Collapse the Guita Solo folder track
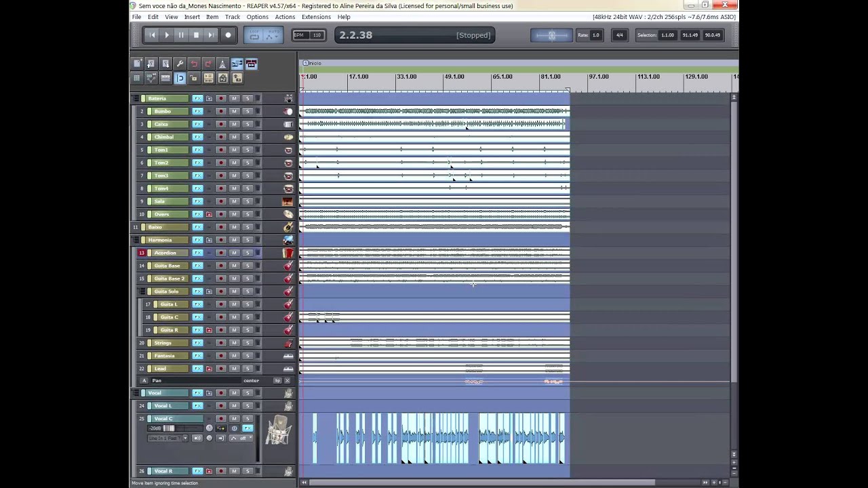 [x=142, y=291]
